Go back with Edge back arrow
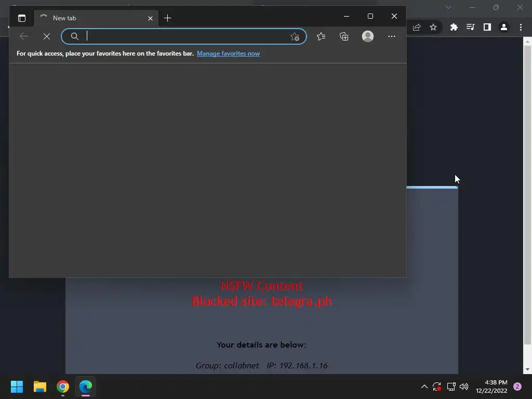Screen dimensions: 532x399 (24, 36)
